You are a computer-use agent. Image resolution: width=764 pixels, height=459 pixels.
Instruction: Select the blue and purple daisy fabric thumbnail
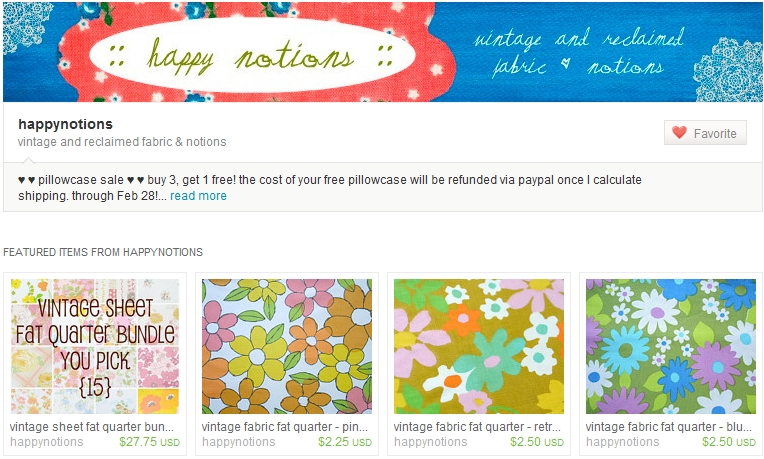point(671,346)
